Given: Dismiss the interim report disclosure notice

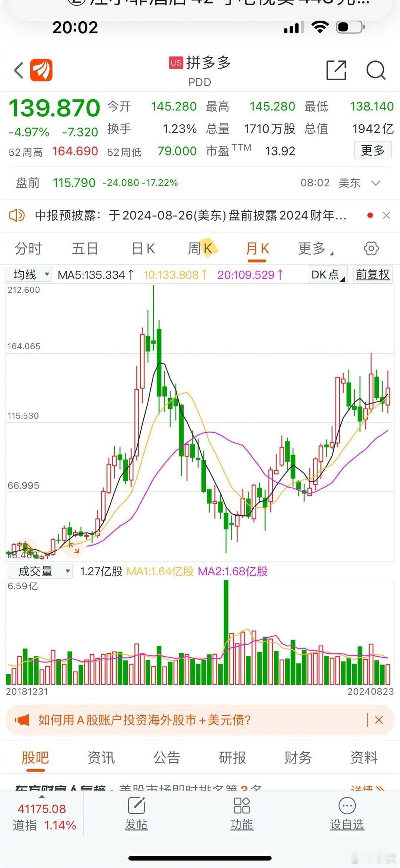Looking at the screenshot, I should click(386, 215).
